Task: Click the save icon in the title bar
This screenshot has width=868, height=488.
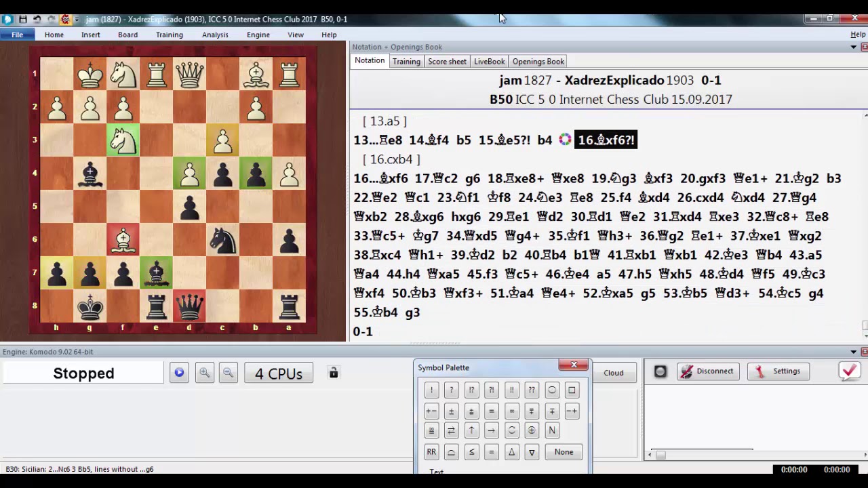Action: 22,19
